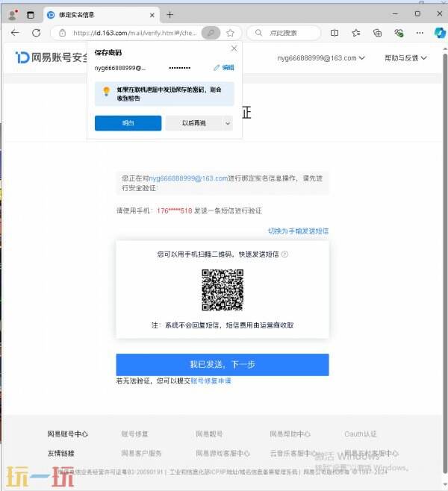Open the Collections icon

[x=377, y=33]
